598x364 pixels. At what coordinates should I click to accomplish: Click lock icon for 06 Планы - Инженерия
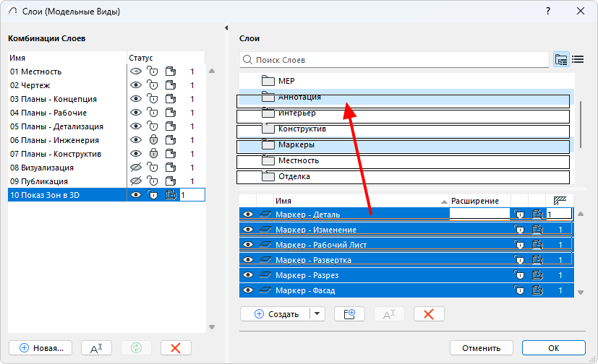(153, 139)
